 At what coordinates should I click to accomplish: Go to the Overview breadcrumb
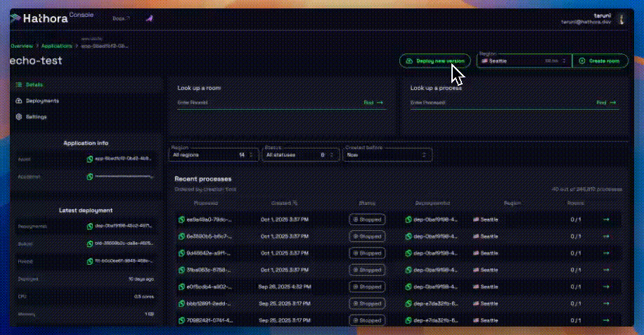[22, 46]
